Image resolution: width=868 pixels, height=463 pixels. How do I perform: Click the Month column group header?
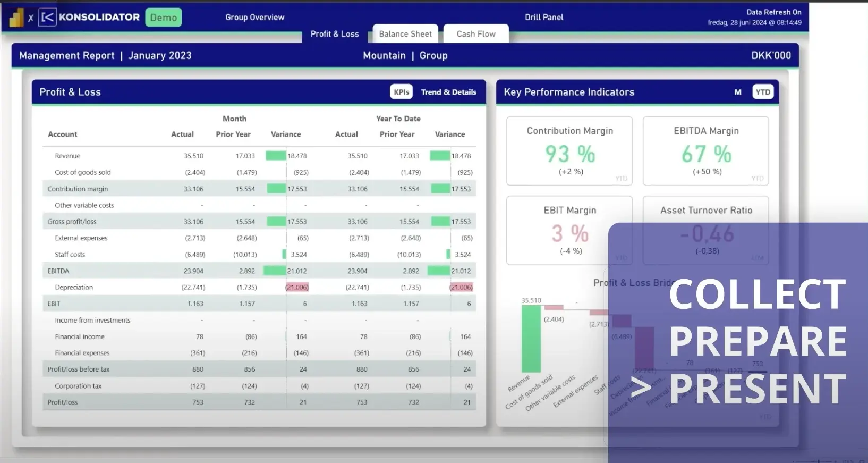pos(234,119)
